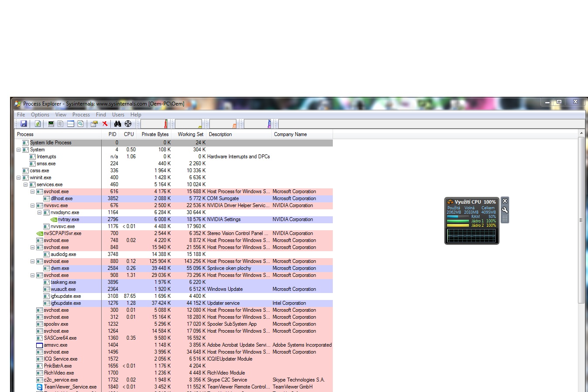Click the NVIDIA icon beside nvSCPAPISvr.exe
This screenshot has width=588, height=392.
click(40, 233)
